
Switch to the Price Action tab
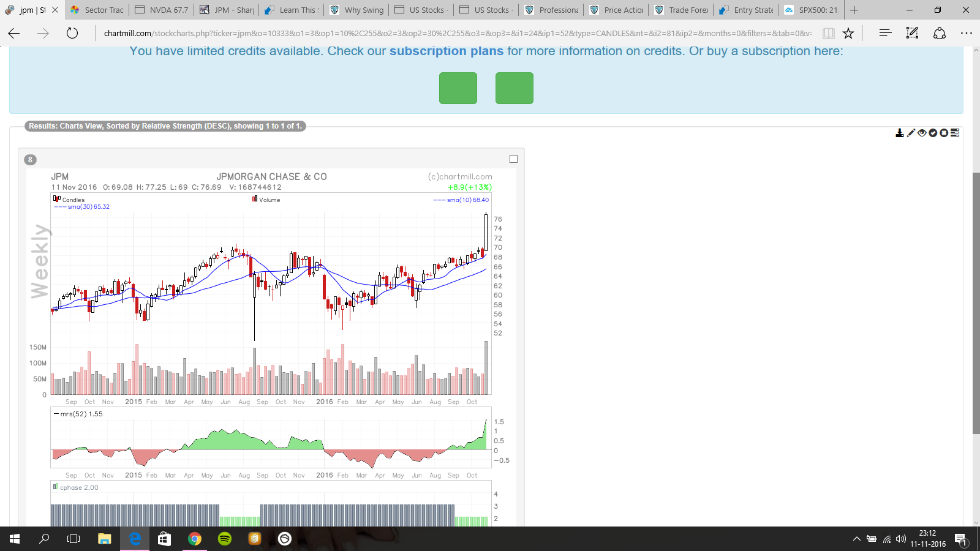pos(616,10)
